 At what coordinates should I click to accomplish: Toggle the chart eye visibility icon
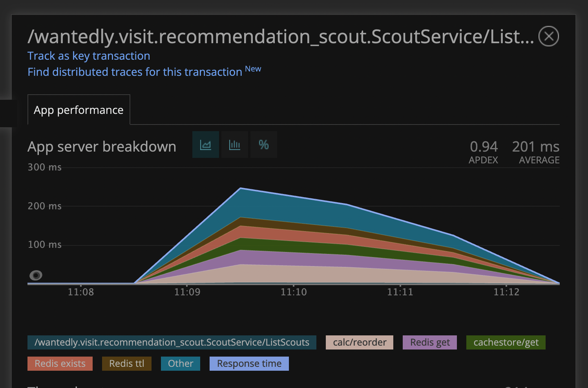point(36,276)
